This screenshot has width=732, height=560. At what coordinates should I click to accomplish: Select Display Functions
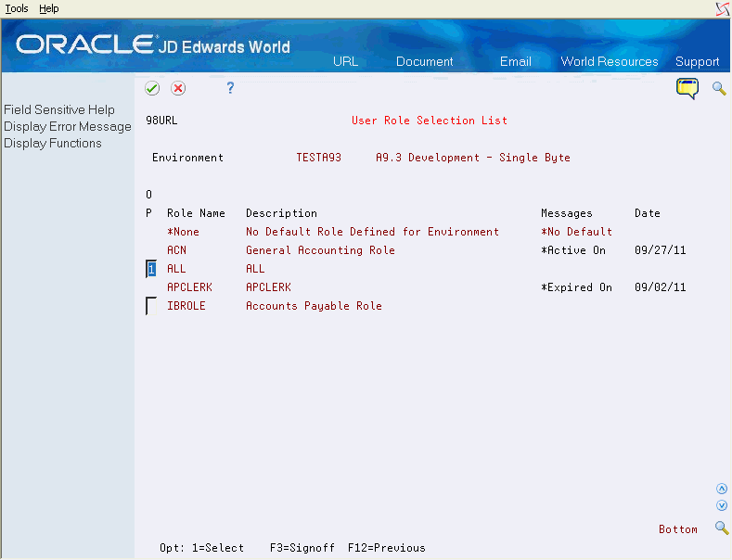coord(53,144)
